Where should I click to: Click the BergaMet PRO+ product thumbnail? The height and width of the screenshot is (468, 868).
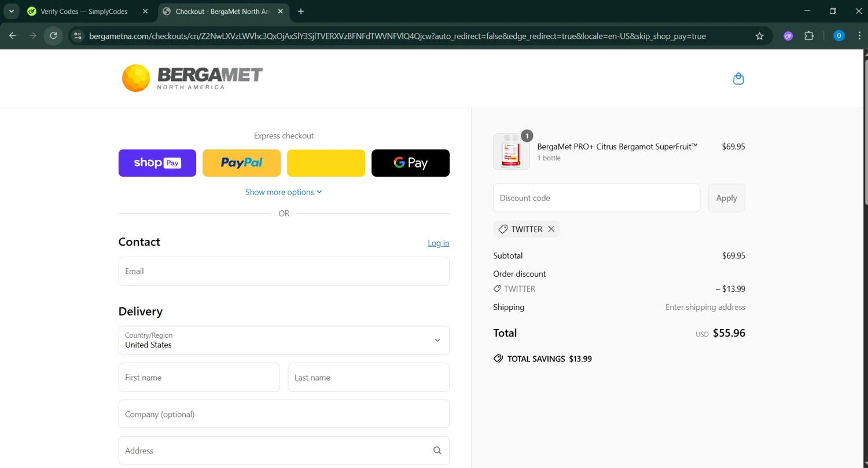click(512, 152)
